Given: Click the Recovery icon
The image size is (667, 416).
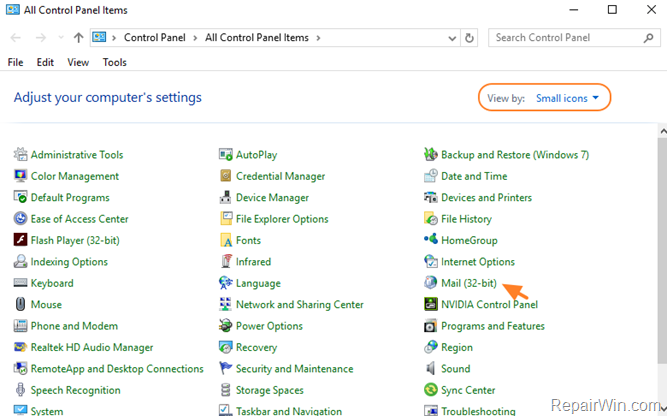Looking at the screenshot, I should click(225, 347).
